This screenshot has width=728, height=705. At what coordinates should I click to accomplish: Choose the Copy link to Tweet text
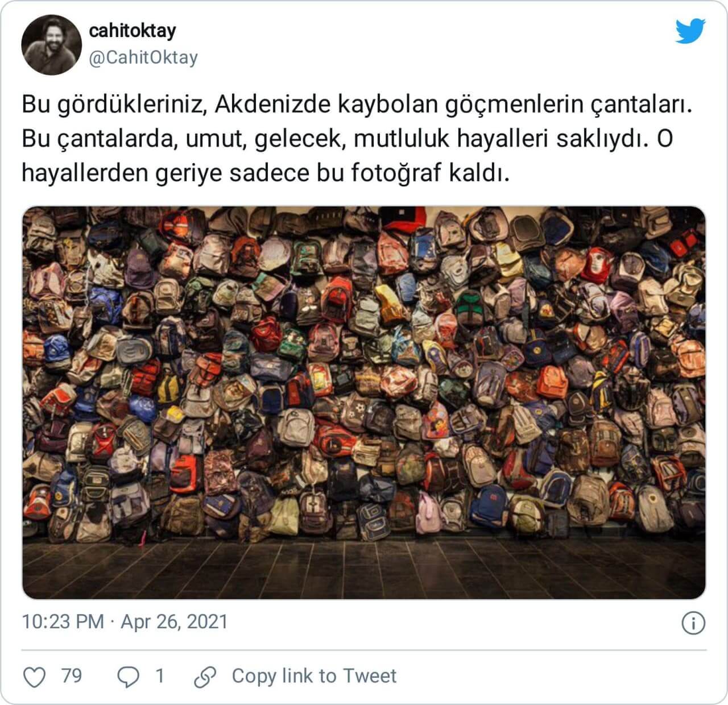coord(314,676)
